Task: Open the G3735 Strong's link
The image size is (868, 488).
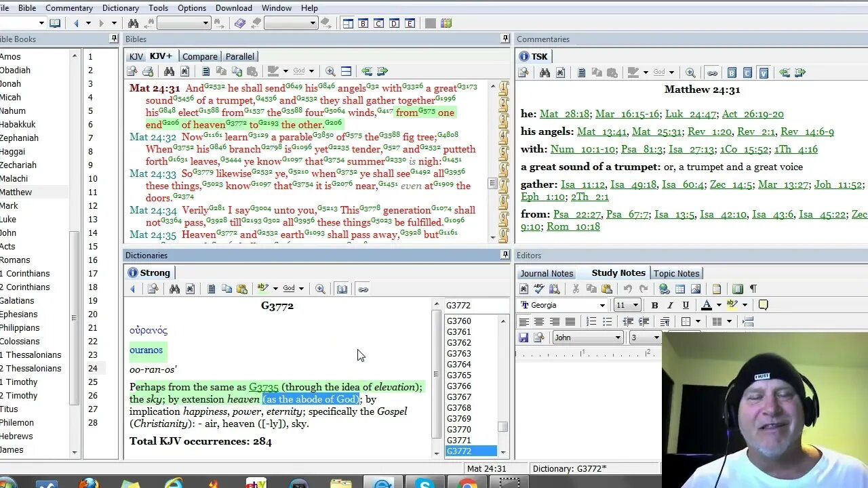Action: coord(264,387)
